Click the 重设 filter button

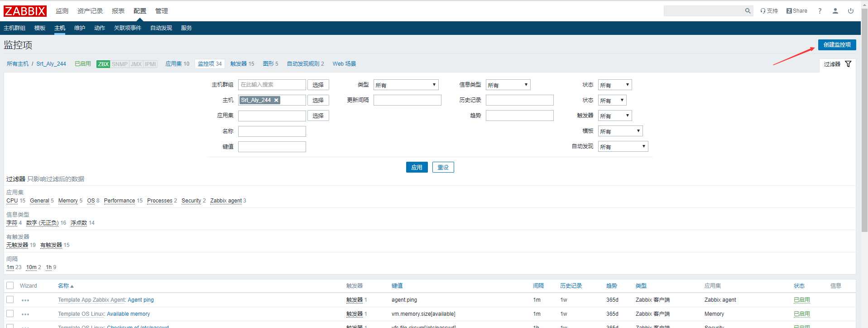pyautogui.click(x=443, y=167)
